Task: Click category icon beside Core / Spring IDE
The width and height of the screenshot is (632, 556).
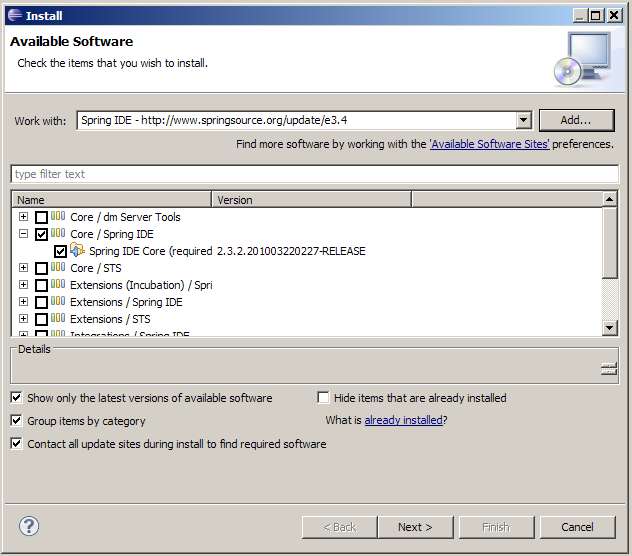Action: [58, 233]
